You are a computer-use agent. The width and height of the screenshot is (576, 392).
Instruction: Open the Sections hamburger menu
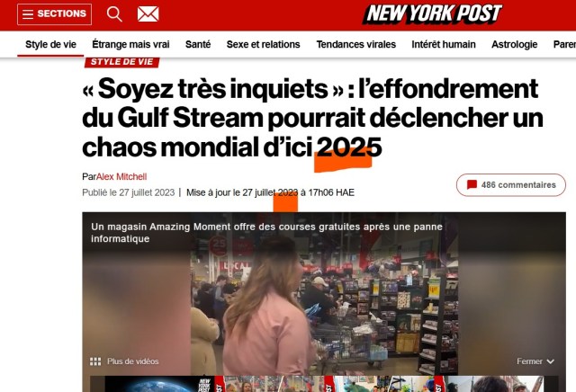[54, 14]
